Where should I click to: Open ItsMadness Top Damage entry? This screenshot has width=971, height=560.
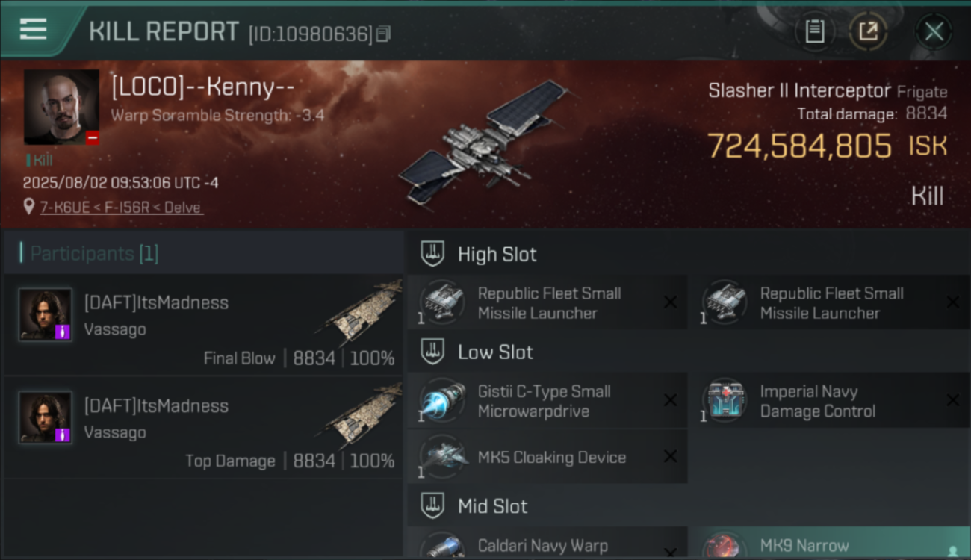[203, 428]
